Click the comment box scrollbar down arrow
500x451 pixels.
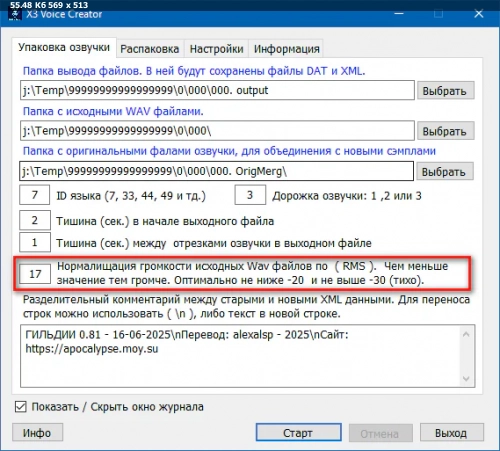point(466,378)
